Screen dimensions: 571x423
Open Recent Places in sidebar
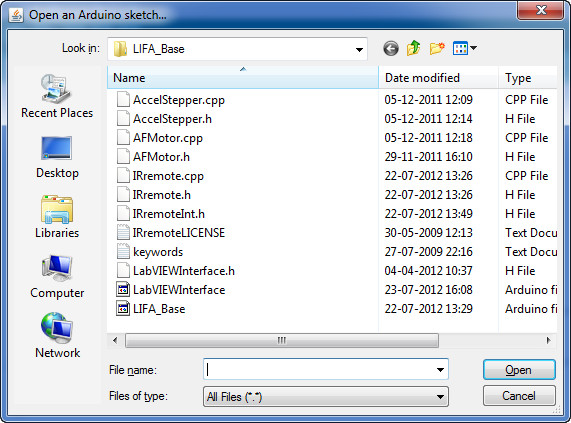coord(57,96)
